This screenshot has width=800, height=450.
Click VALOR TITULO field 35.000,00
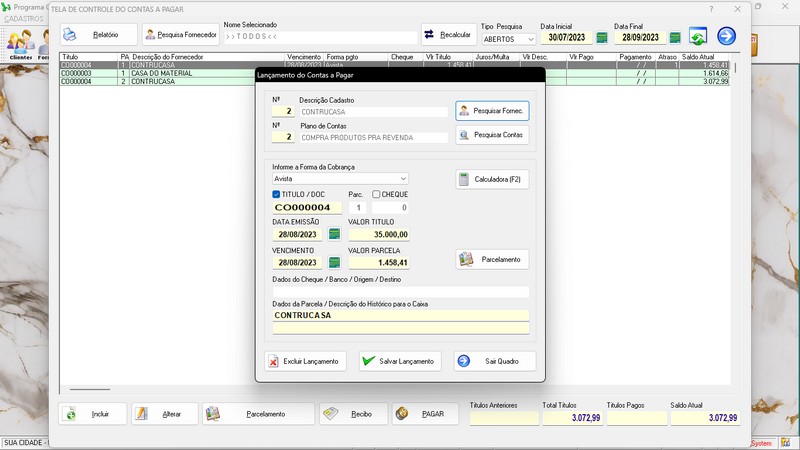pos(379,234)
